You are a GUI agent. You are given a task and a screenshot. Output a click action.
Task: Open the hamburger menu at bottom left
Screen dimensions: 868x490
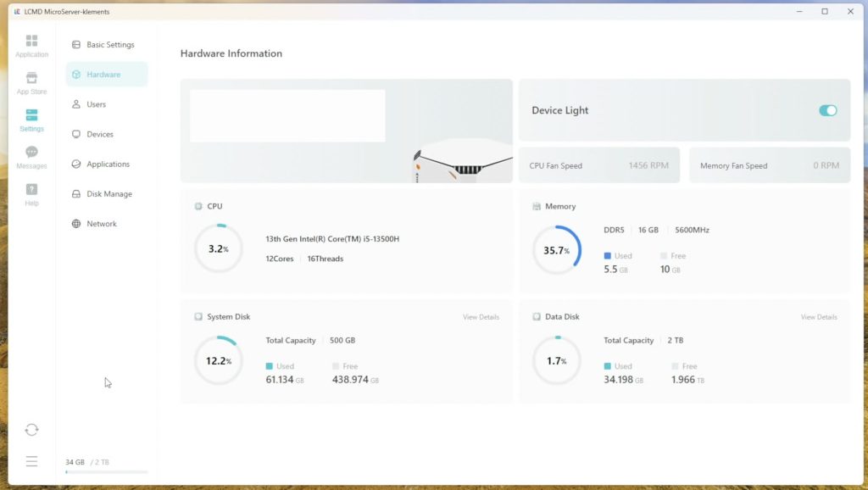tap(31, 460)
